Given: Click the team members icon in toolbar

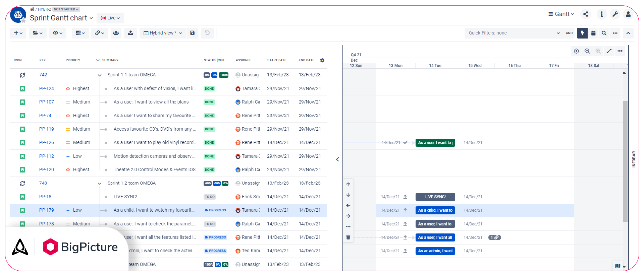Looking at the screenshot, I should [116, 33].
